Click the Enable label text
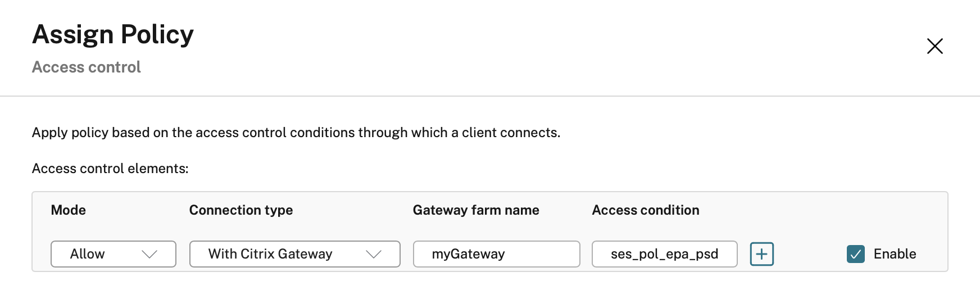Image resolution: width=980 pixels, height=290 pixels. [895, 254]
